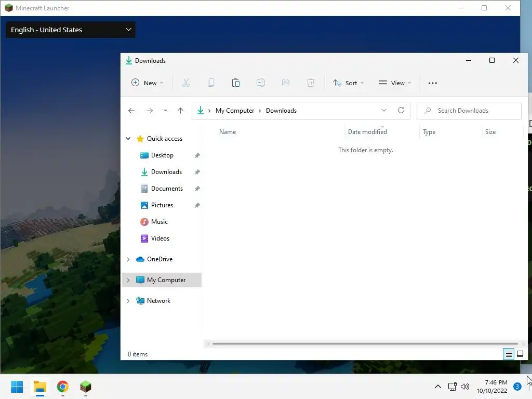Screen dimensions: 532x399
Task: Click File Explorer icon on taskbar
Action: coord(39,387)
